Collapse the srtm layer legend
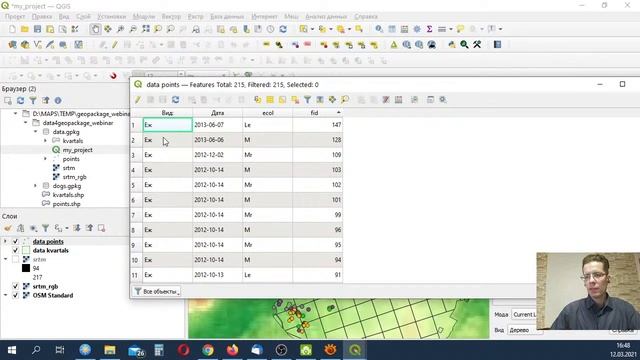This screenshot has width=640, height=360. pyautogui.click(x=5, y=260)
